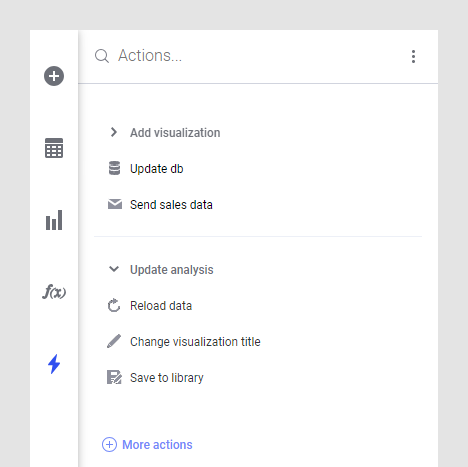Select the f(x) functions sidebar icon
This screenshot has height=467, width=468.
54,292
